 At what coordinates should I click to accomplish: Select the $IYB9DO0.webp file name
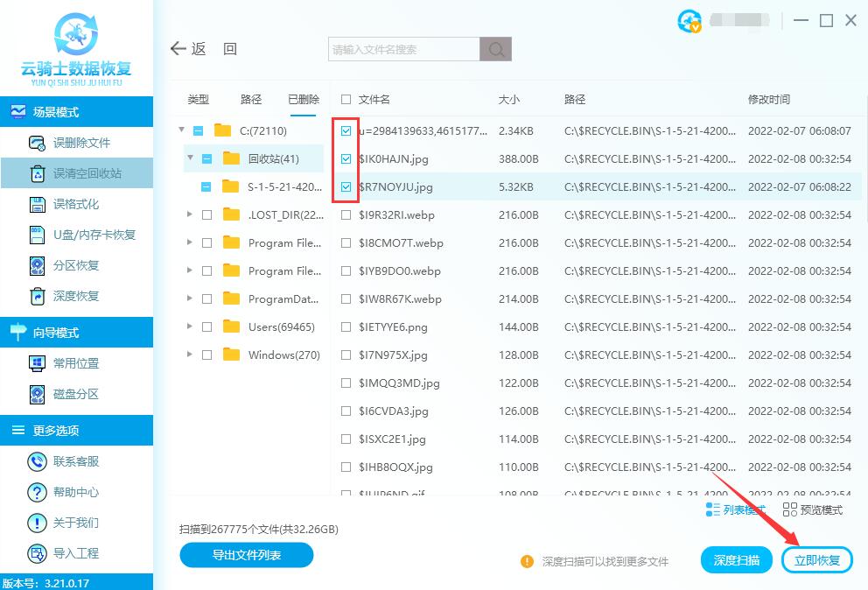pos(400,270)
